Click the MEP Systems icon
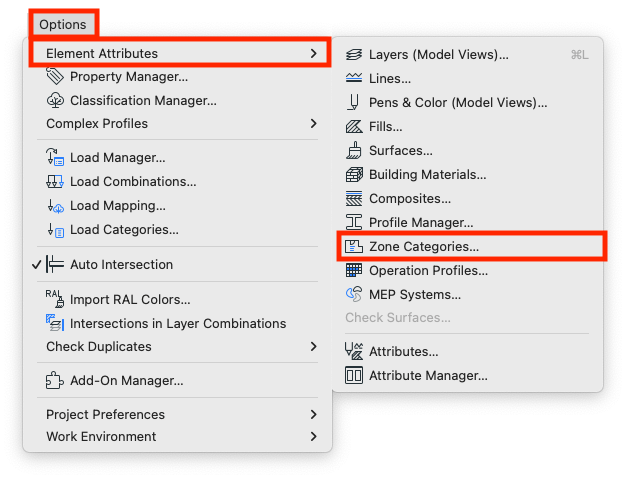Viewport: 636px width, 479px height. tap(354, 294)
